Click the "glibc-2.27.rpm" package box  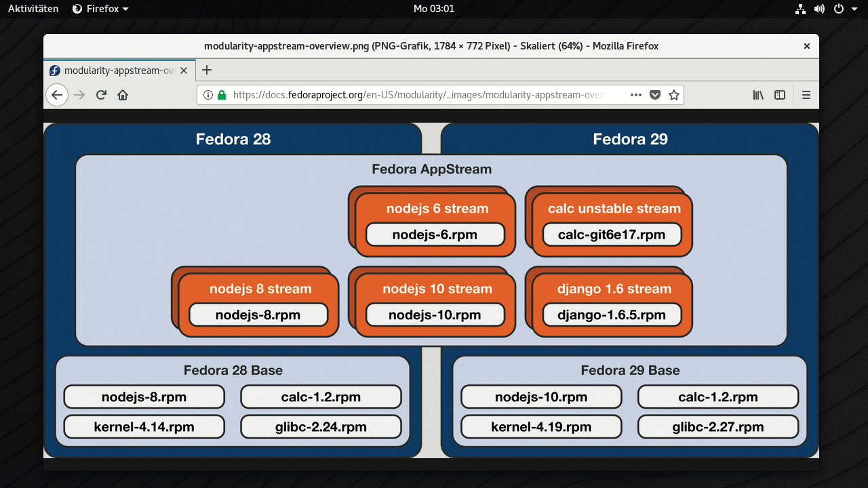tap(718, 427)
